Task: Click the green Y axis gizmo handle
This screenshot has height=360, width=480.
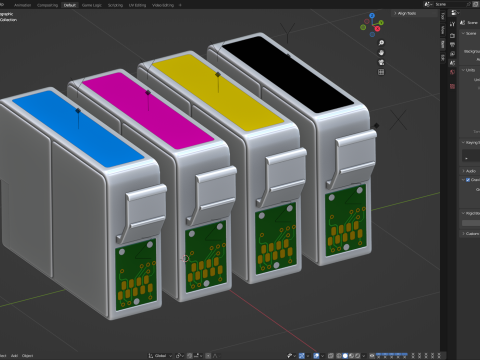Action: (381, 23)
